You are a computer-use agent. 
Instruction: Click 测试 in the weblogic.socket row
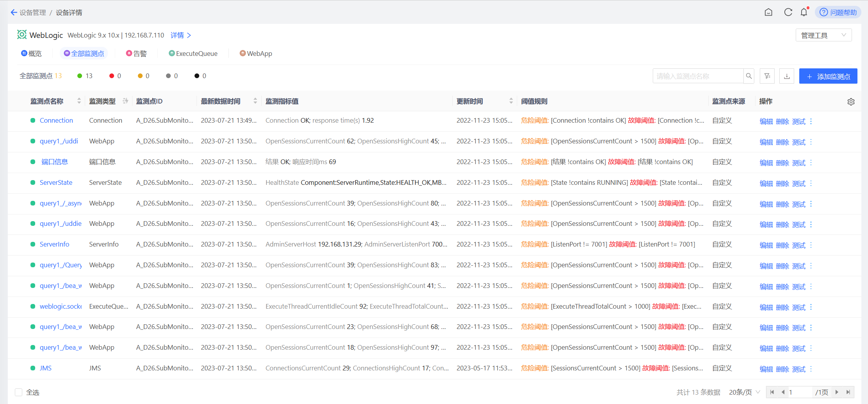799,307
